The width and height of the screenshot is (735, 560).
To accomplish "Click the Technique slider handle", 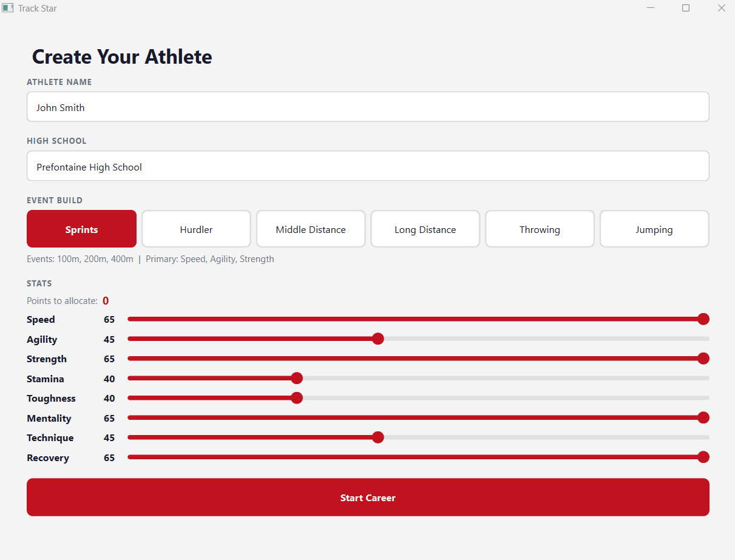I will click(378, 437).
